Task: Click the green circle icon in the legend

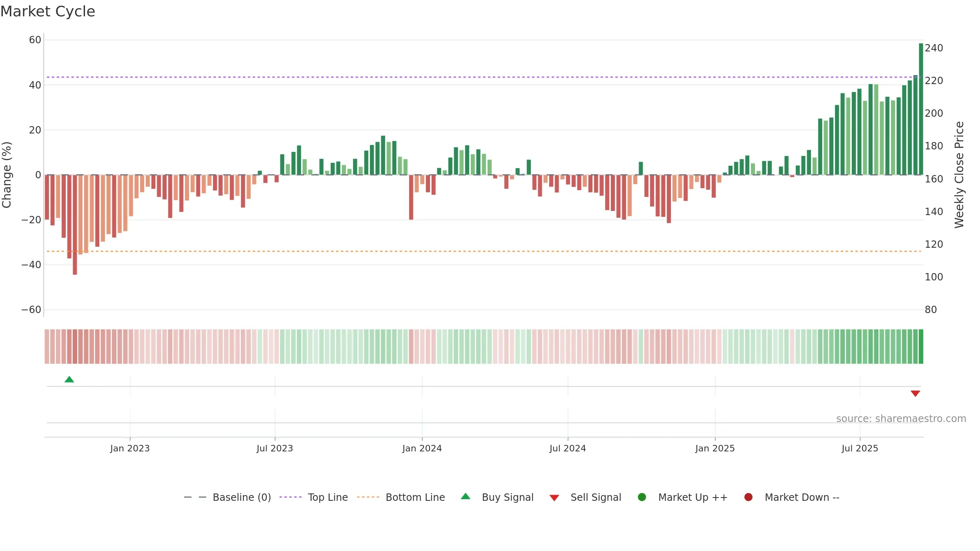Action: [642, 497]
